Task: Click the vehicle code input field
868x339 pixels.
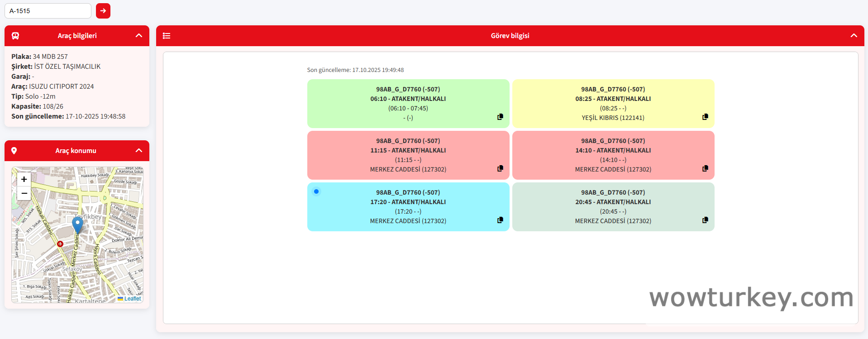Action: coord(48,11)
